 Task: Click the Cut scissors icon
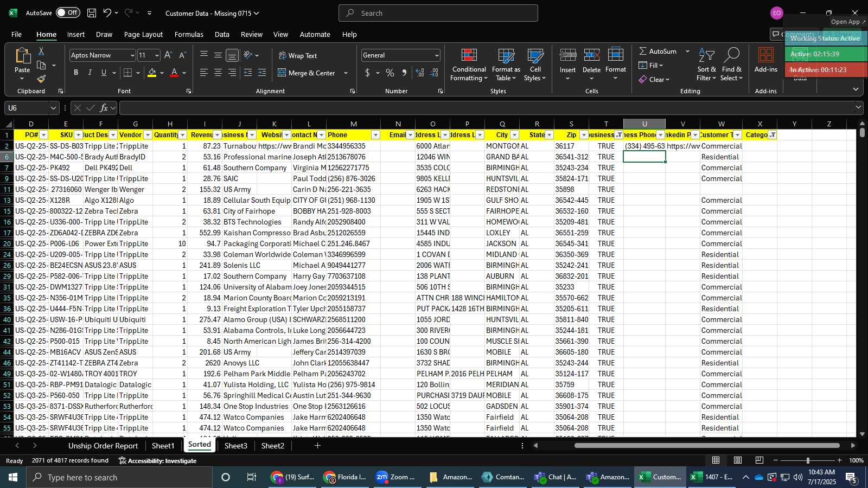coord(41,52)
